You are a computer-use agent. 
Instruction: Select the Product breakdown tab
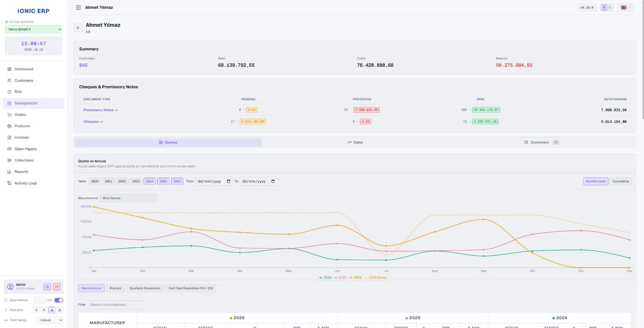[115, 288]
